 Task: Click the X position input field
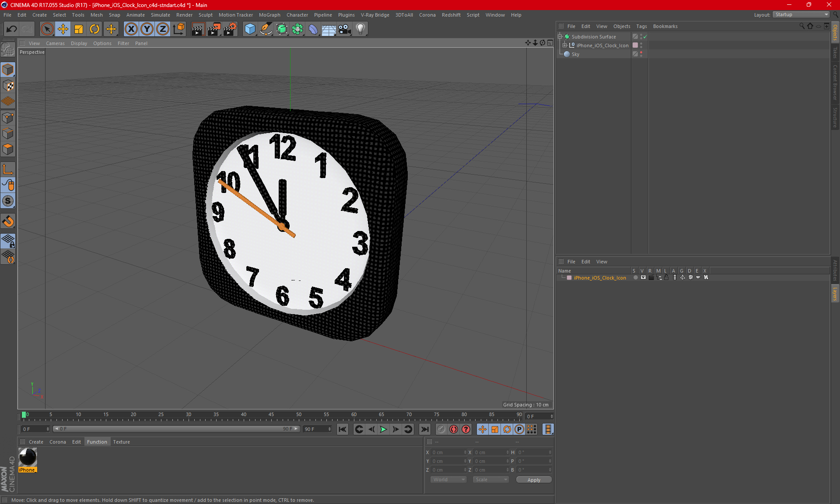pos(448,452)
